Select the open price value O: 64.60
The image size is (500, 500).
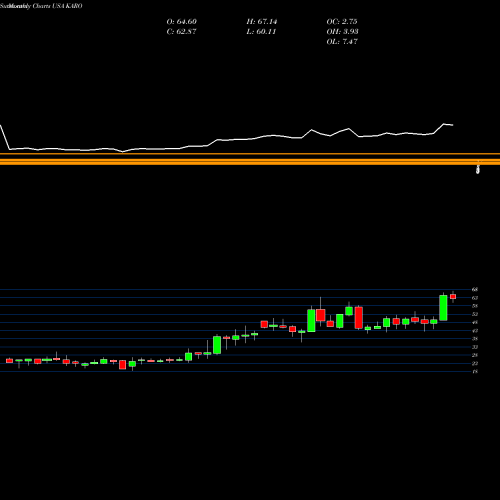pos(182,22)
